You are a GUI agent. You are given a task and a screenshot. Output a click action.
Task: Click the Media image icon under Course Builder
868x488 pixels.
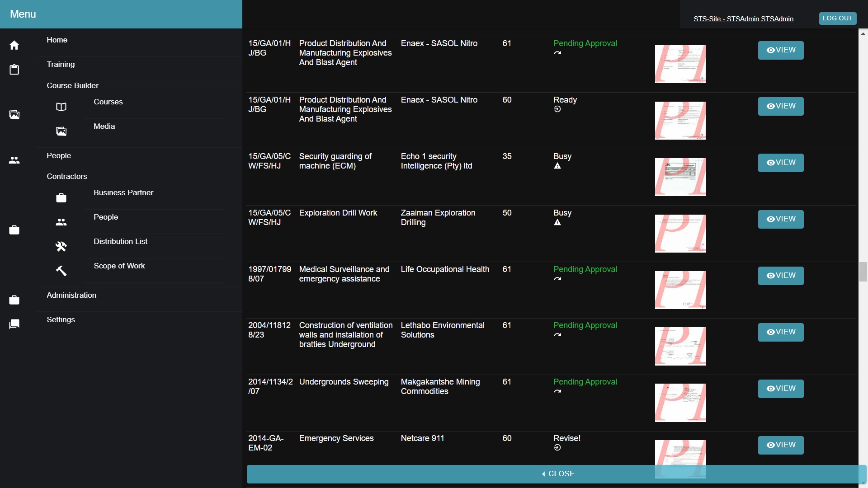pyautogui.click(x=61, y=131)
